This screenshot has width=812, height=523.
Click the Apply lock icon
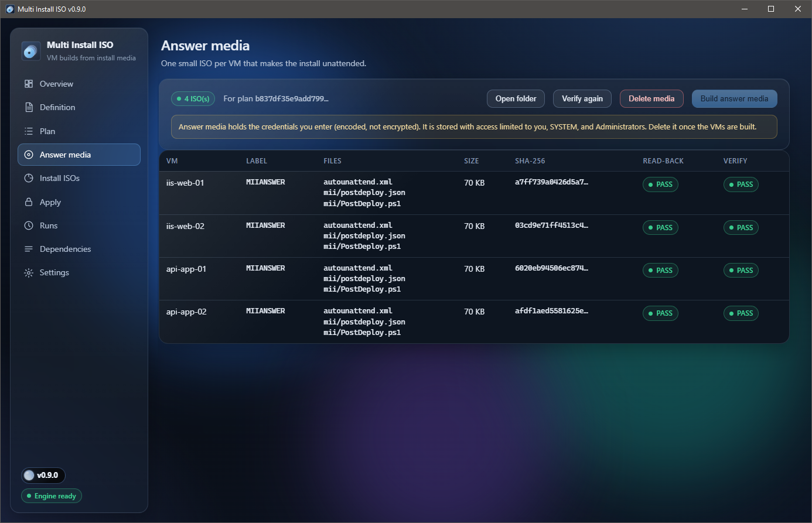coord(29,202)
